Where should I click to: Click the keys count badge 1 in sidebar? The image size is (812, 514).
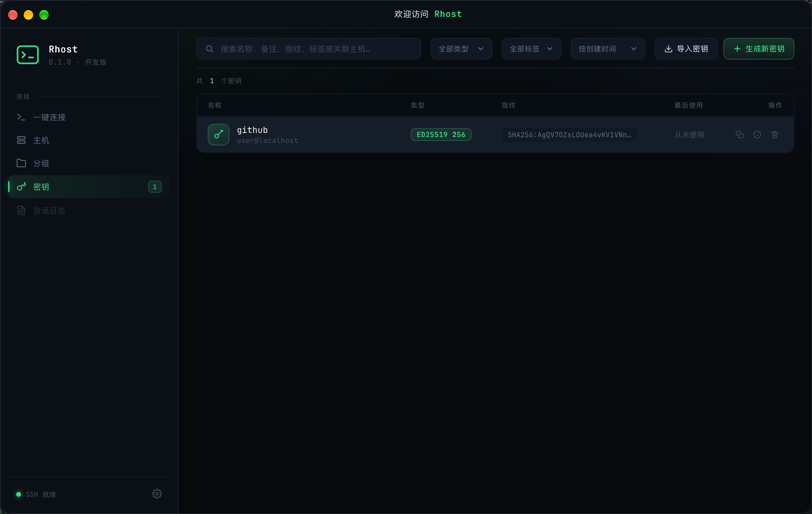tap(155, 187)
